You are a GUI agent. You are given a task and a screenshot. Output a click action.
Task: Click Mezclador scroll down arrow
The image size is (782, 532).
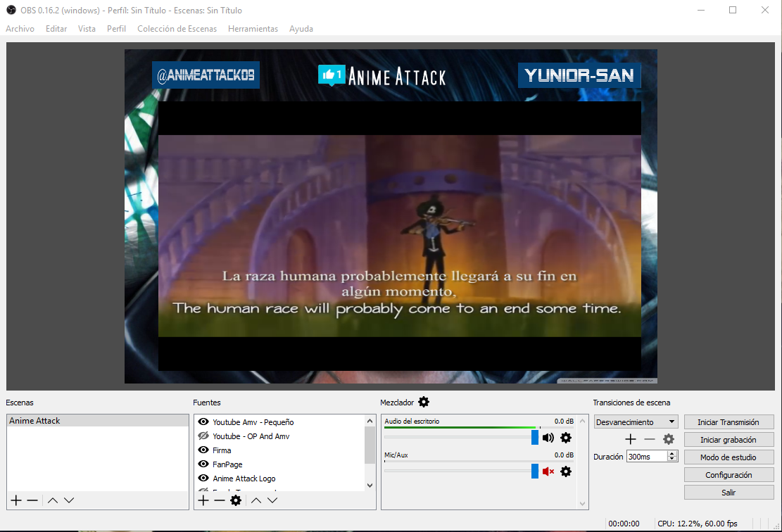pos(583,504)
